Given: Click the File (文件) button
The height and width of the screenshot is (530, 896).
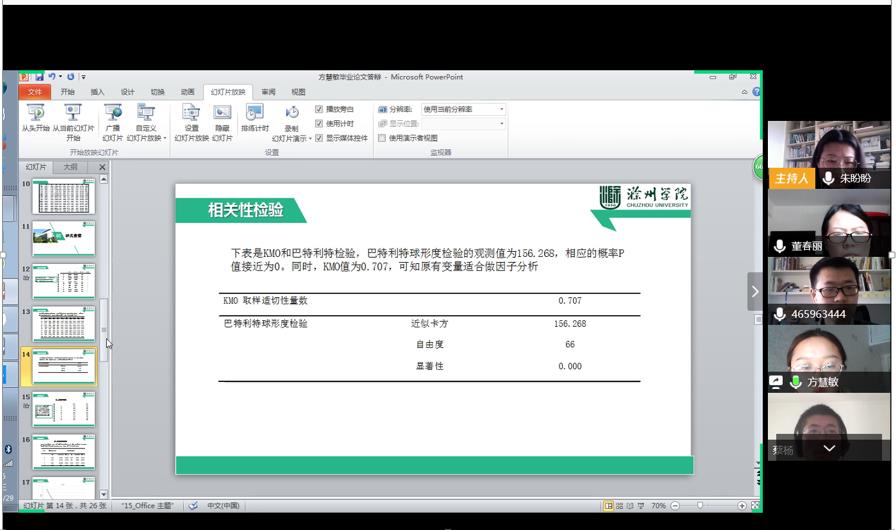Looking at the screenshot, I should click(35, 92).
